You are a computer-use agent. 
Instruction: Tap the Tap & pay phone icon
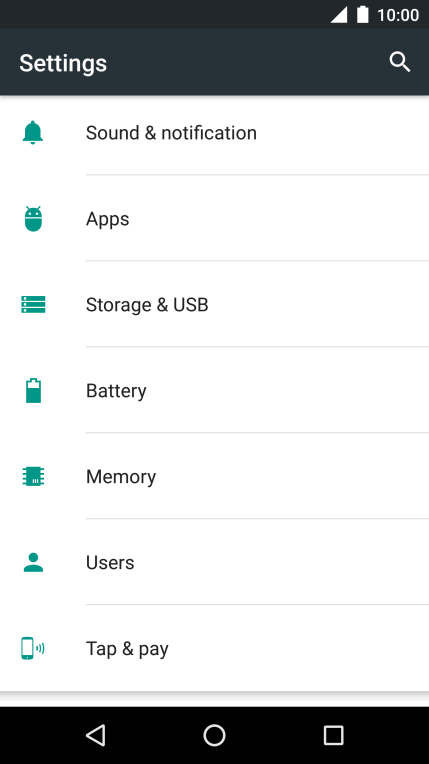pyautogui.click(x=33, y=648)
